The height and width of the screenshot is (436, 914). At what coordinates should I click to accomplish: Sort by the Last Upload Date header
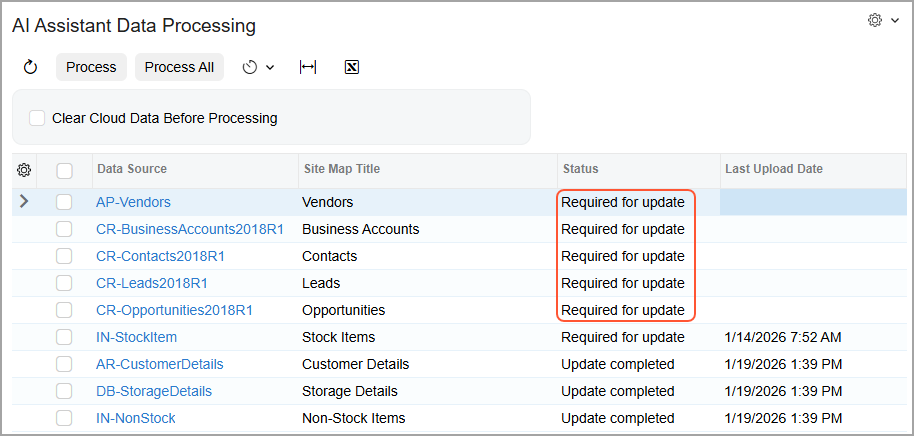click(813, 170)
